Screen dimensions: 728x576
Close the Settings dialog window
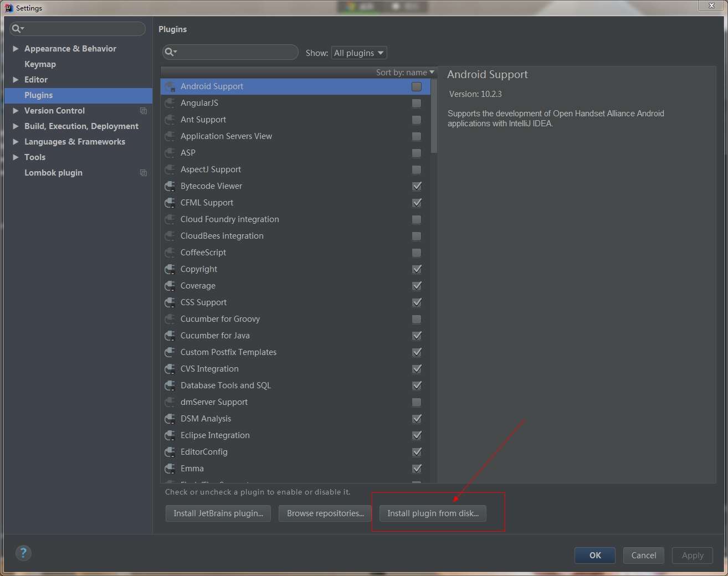(712, 6)
